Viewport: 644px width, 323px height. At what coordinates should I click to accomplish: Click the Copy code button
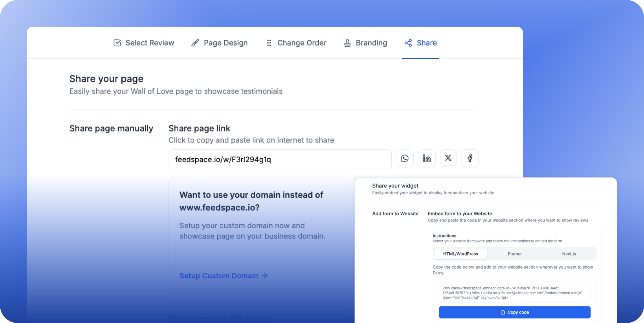point(515,312)
